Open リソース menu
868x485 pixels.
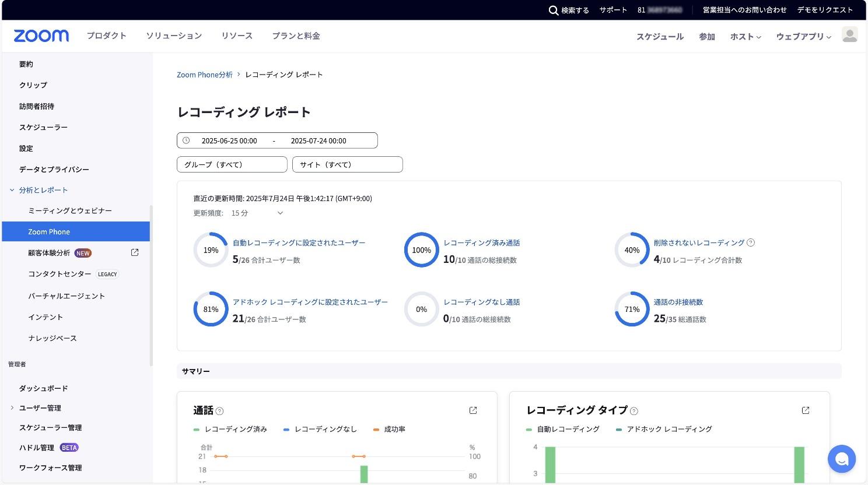pyautogui.click(x=237, y=36)
